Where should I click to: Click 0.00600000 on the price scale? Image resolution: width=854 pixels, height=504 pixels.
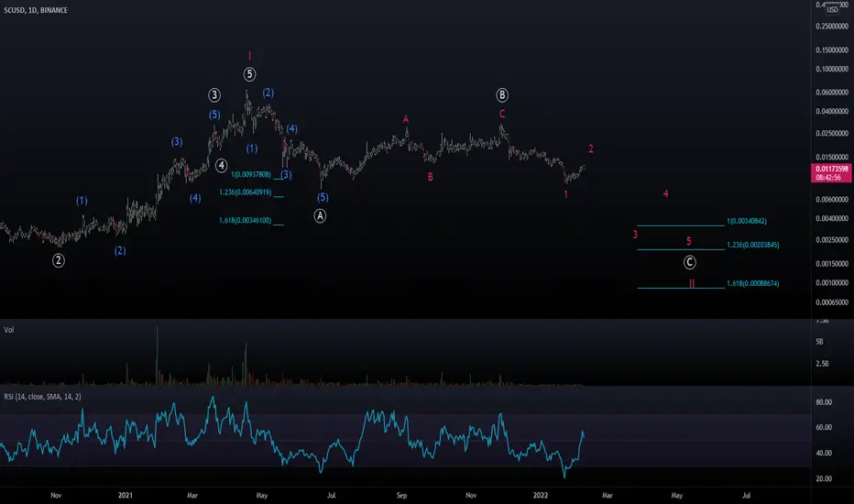[832, 200]
